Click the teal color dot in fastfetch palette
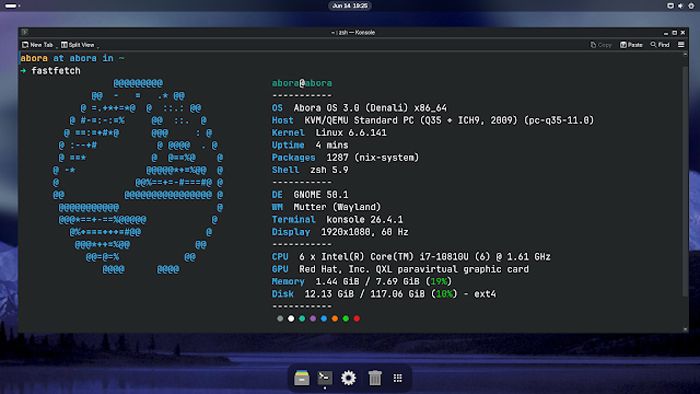This screenshot has width=700, height=394. [302, 319]
